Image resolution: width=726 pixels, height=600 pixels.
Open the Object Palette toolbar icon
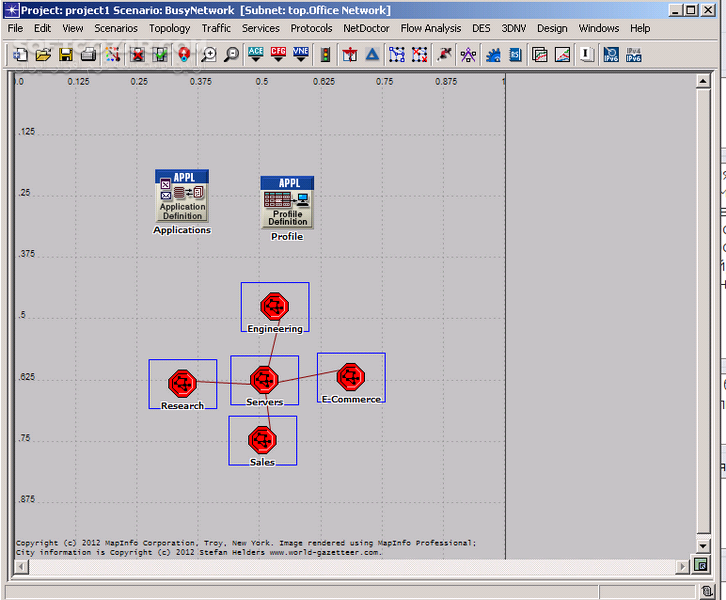tap(113, 55)
